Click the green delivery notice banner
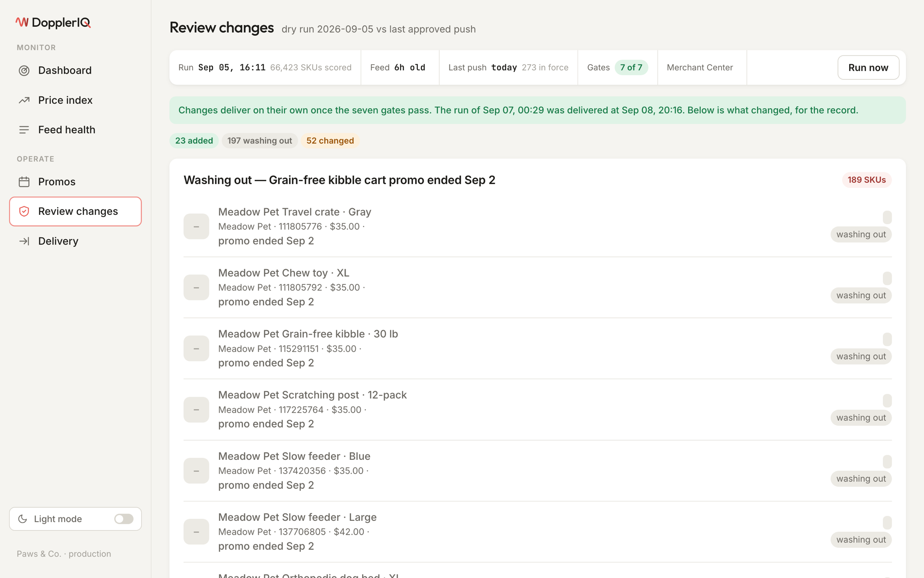Screen dimensions: 924x578 coord(538,110)
